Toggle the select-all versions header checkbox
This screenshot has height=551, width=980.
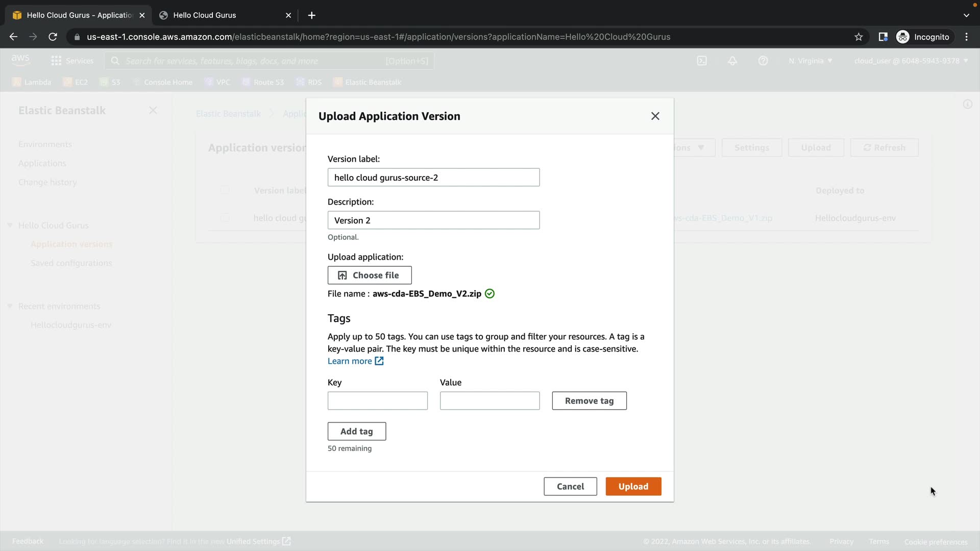pyautogui.click(x=225, y=190)
